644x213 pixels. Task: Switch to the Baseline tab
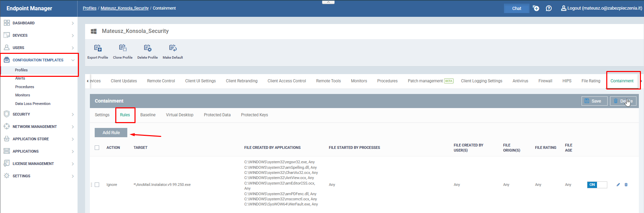(148, 115)
